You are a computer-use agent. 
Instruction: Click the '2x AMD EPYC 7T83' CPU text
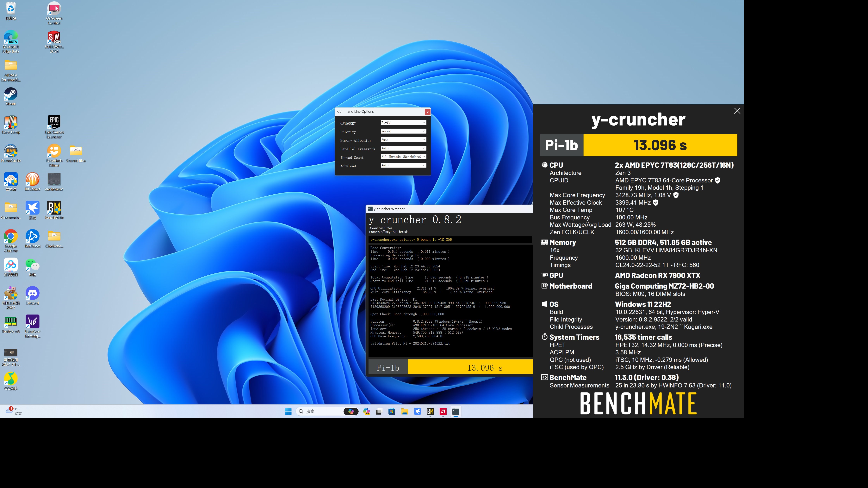coord(674,165)
